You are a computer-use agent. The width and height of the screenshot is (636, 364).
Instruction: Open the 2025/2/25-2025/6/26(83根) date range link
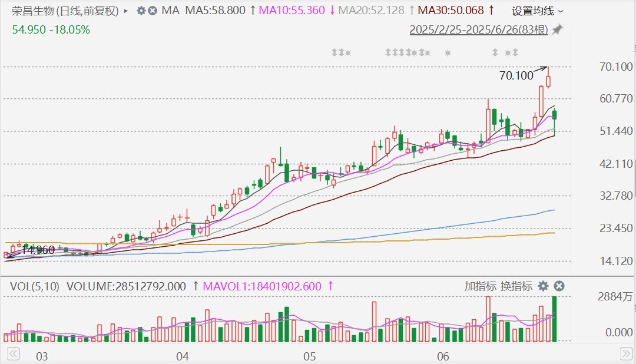[479, 29]
